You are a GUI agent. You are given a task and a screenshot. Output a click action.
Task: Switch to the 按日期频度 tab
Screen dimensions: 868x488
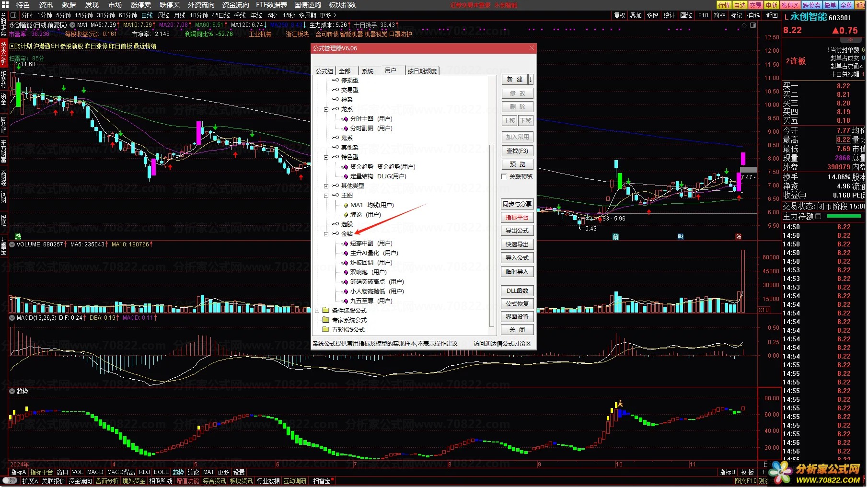pos(422,71)
